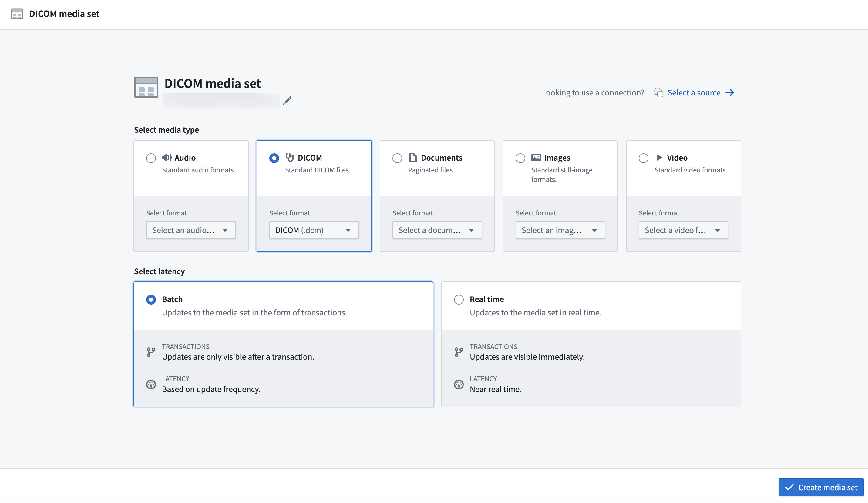Expand the image format dropdown
This screenshot has height=503, width=868.
[x=560, y=230]
